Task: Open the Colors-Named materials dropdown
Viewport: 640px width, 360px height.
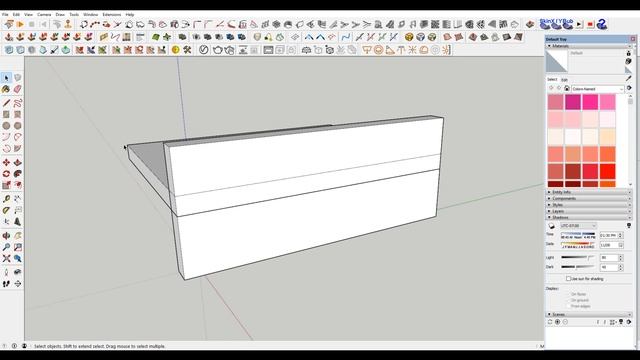Action: pyautogui.click(x=598, y=89)
